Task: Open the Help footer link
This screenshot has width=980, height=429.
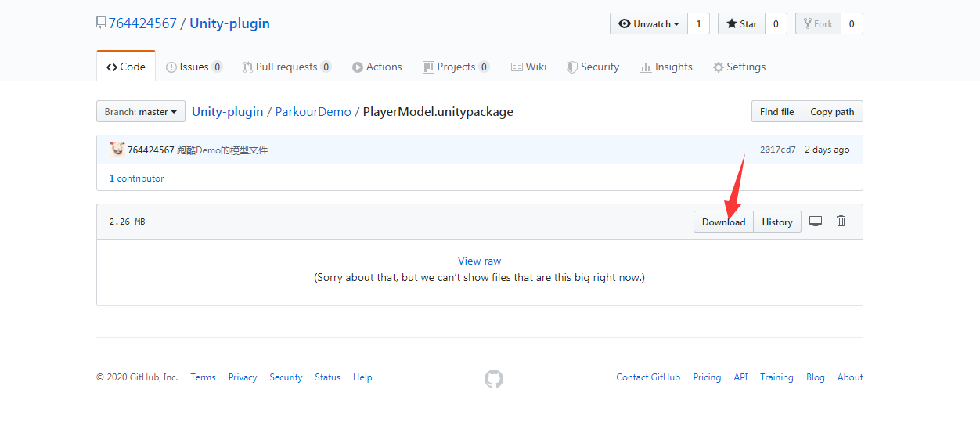Action: coord(362,377)
